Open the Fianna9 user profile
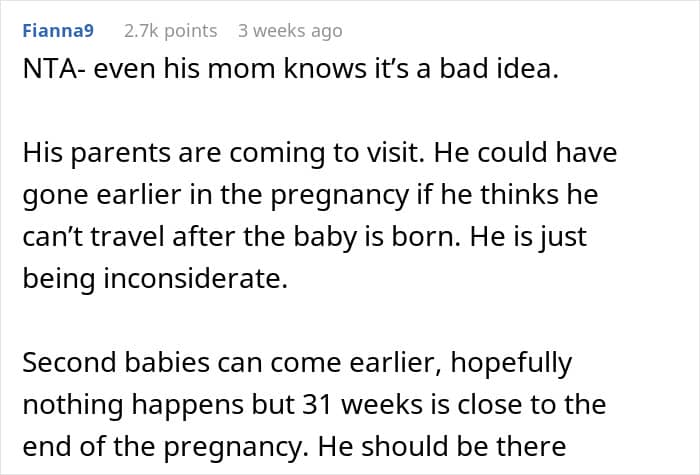The image size is (700, 475). 60,31
